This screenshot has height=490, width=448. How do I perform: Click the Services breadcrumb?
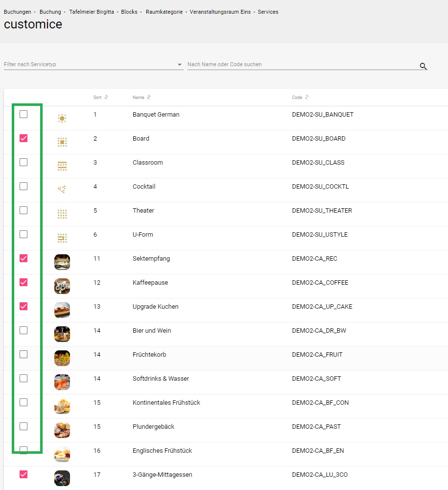pos(268,12)
